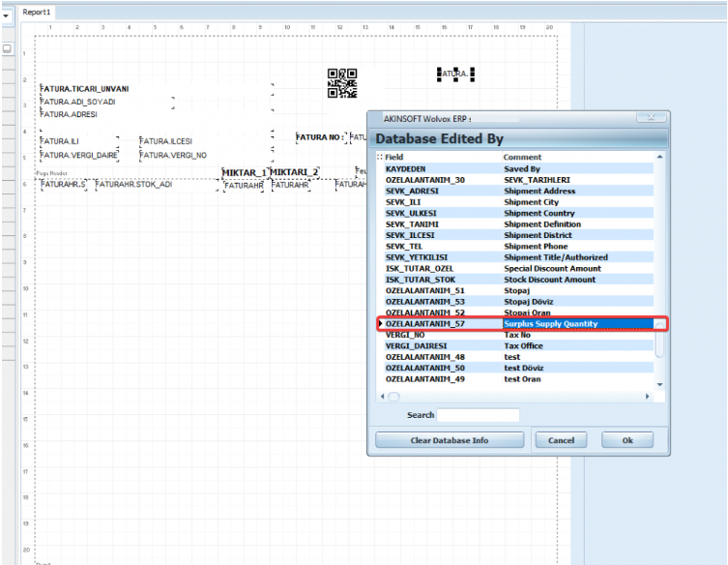Click the Surplus Supply Quantity comment cell
This screenshot has width=728, height=565.
(578, 324)
